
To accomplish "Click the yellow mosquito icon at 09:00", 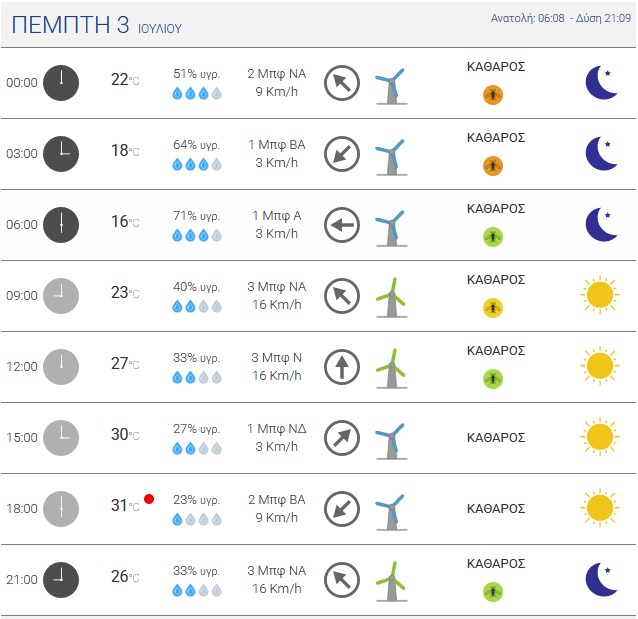I will [493, 308].
